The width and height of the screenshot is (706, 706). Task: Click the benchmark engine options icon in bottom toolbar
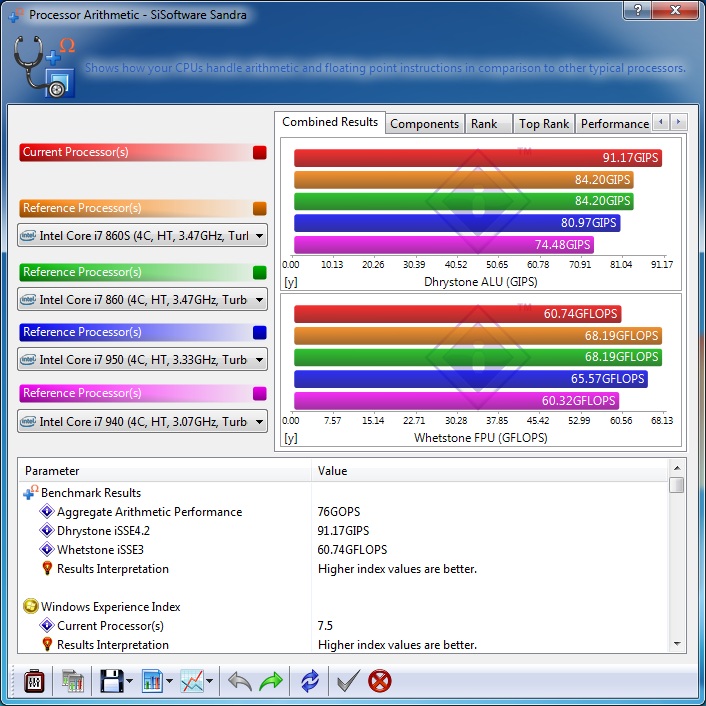point(34,681)
